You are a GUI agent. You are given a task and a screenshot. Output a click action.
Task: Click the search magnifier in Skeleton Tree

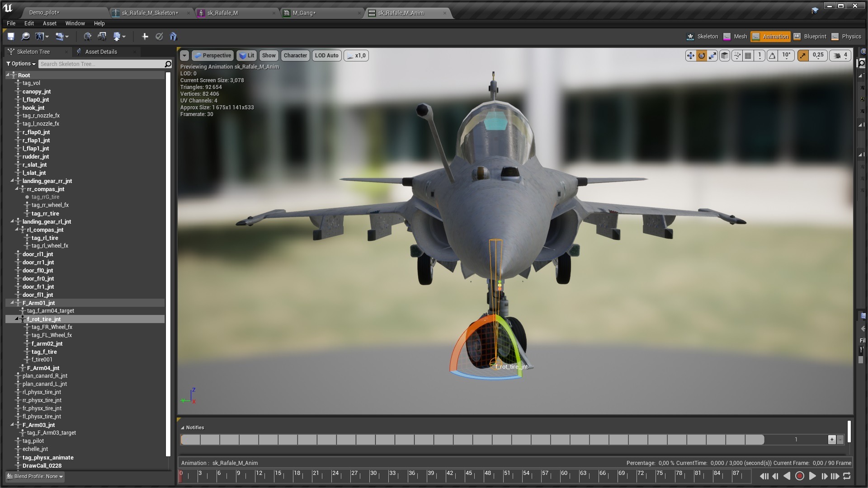[x=168, y=64]
